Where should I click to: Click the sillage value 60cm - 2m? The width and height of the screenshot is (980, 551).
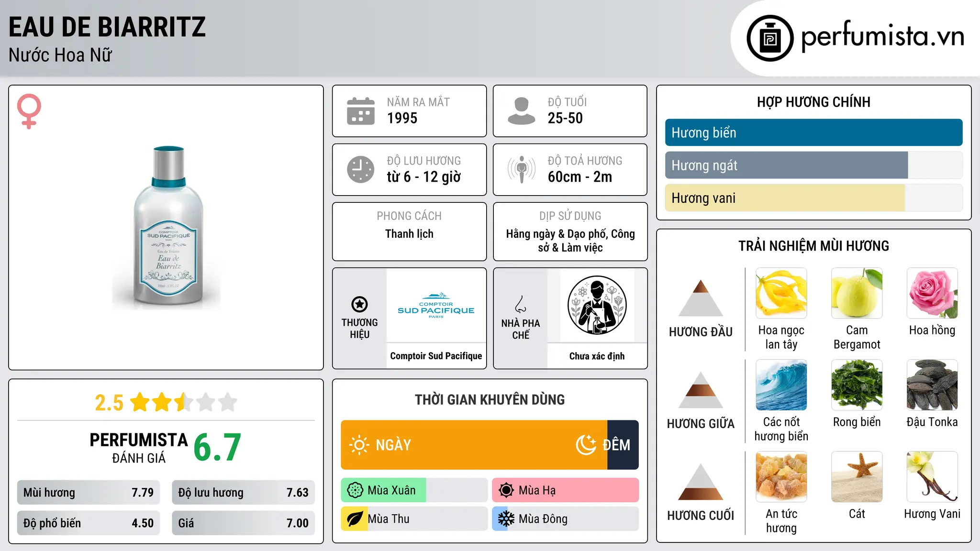click(580, 177)
